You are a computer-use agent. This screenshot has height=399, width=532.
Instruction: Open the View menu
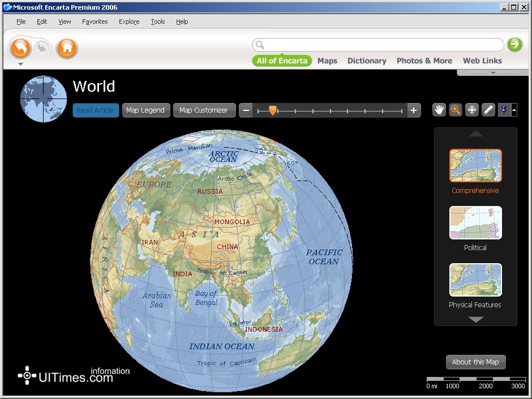[x=65, y=22]
